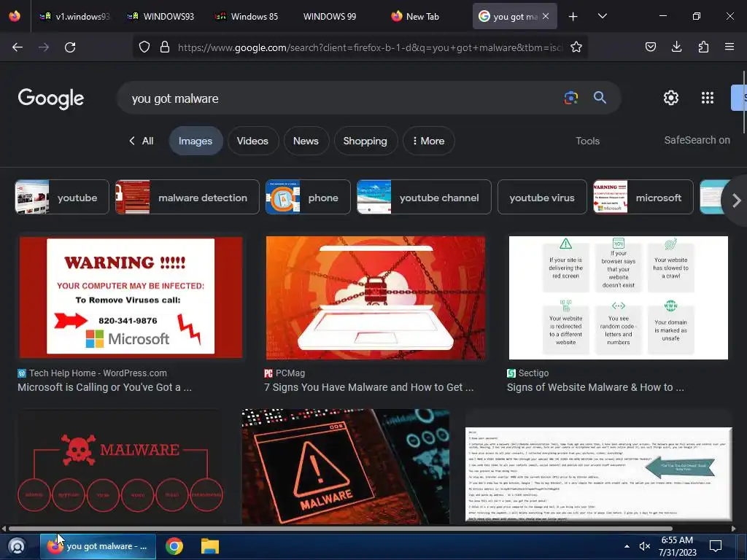Open the PCMag chained laptop image
The height and width of the screenshot is (560, 747).
(x=376, y=297)
